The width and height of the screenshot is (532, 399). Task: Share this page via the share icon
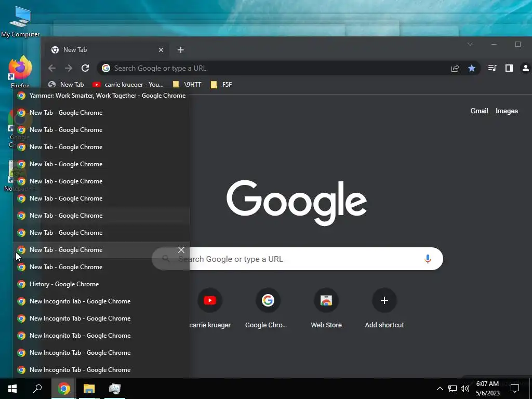(455, 68)
